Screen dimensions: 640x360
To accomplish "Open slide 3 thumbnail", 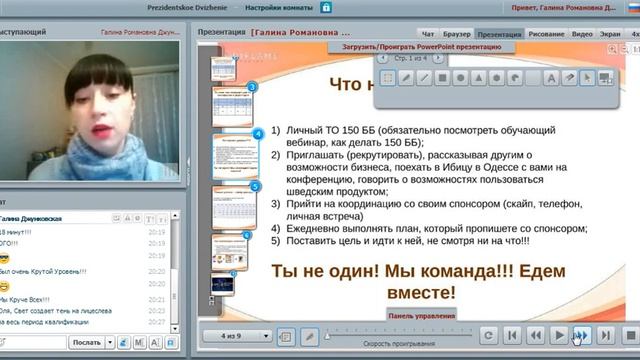I will pos(232,107).
